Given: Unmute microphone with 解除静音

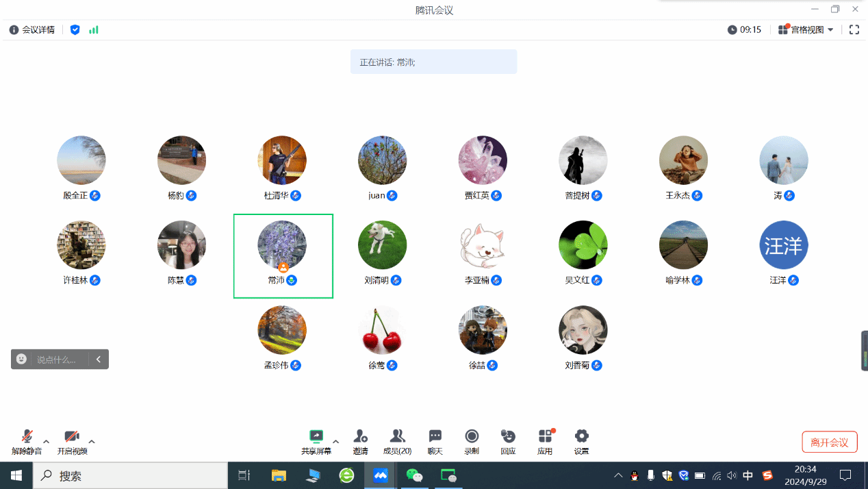Looking at the screenshot, I should tap(27, 437).
